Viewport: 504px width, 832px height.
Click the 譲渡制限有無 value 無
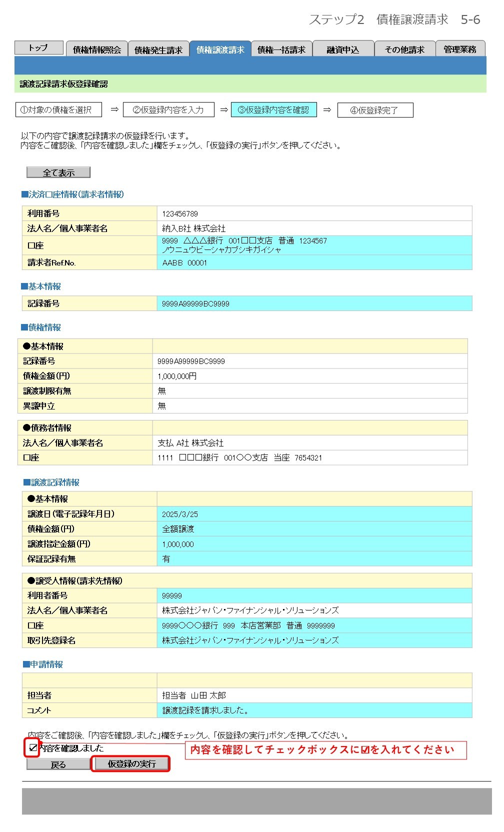(161, 391)
